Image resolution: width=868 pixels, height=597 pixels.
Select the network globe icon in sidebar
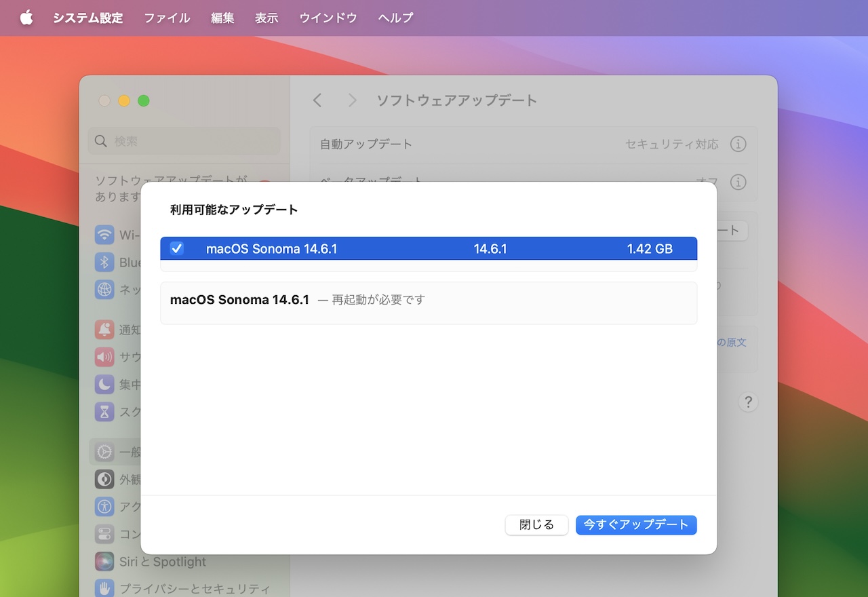[x=104, y=290]
